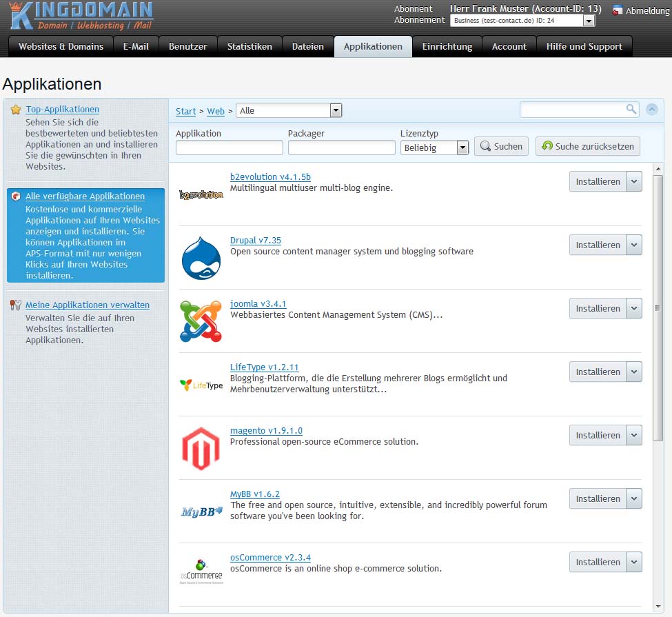The width and height of the screenshot is (672, 617).
Task: Open the LifeType v1.2.11 link
Action: click(x=264, y=367)
